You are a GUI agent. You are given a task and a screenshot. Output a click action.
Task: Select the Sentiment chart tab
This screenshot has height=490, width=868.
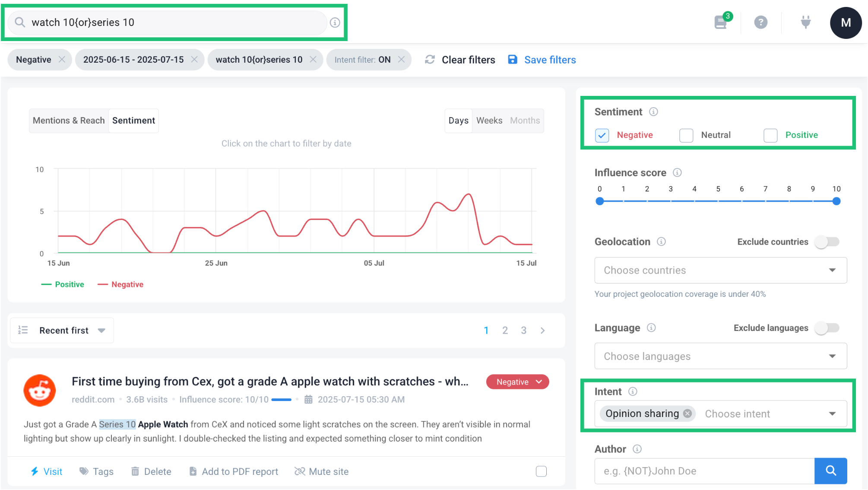point(133,121)
